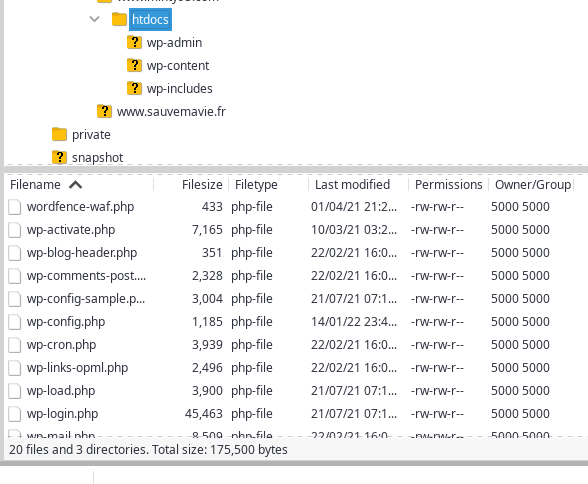The image size is (588, 484).
Task: Select the wordfence-waf.php file icon
Action: (x=15, y=207)
